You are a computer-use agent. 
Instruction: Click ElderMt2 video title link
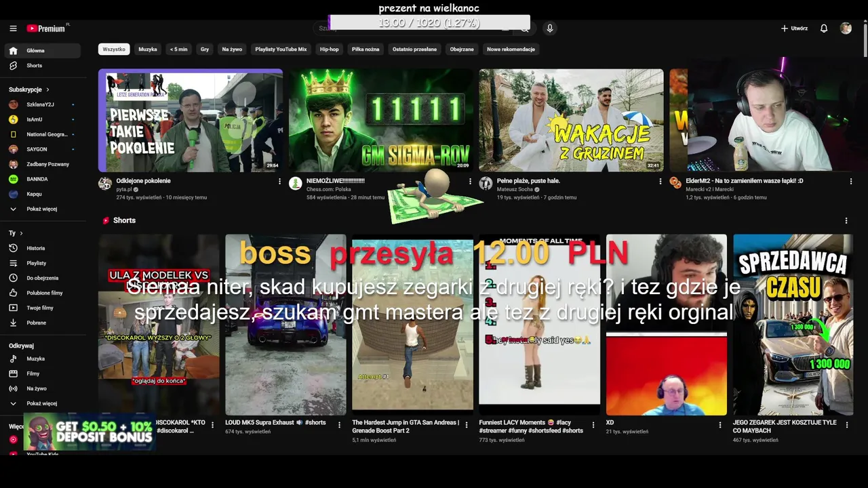[744, 181]
